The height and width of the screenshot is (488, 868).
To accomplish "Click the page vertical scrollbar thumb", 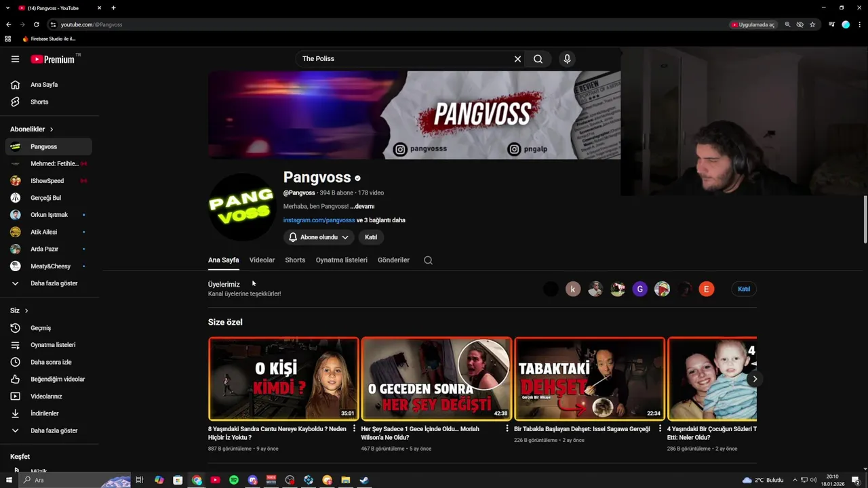I will [865, 218].
